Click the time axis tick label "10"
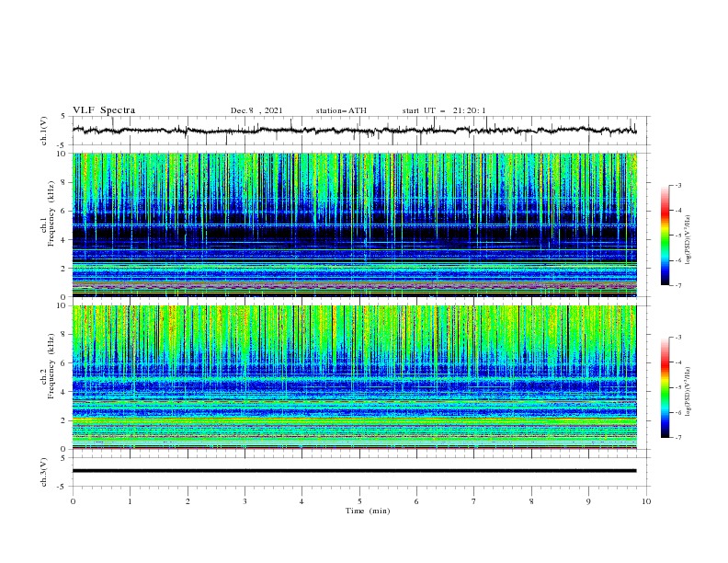Screen dimensions: 728x563 pos(646,501)
